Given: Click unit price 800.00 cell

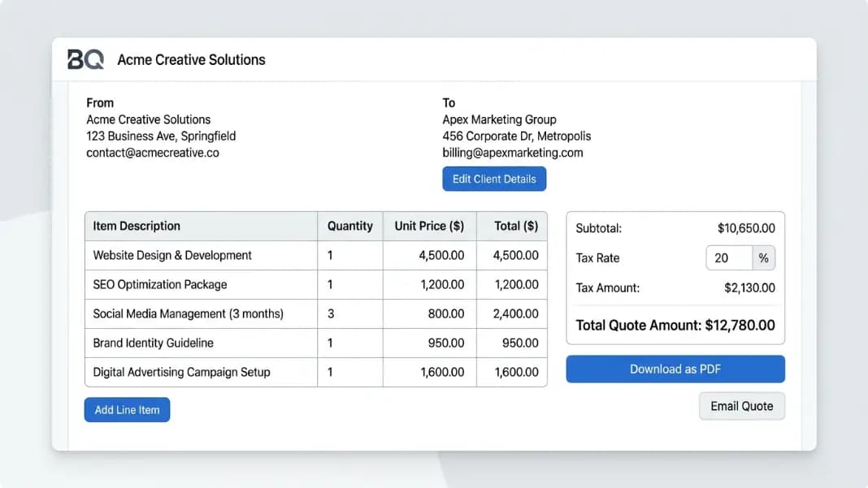Looking at the screenshot, I should [430, 313].
